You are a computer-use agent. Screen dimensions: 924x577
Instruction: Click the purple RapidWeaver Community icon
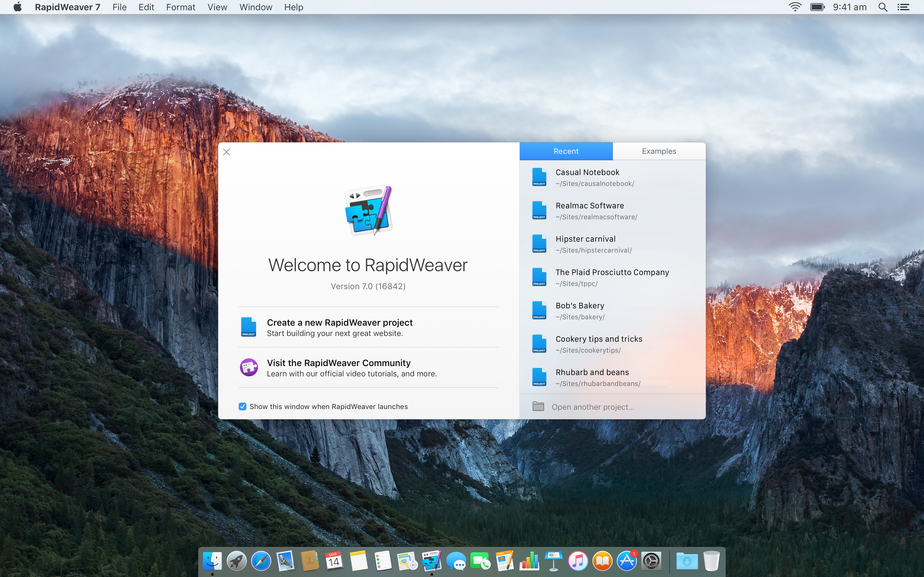tap(249, 367)
